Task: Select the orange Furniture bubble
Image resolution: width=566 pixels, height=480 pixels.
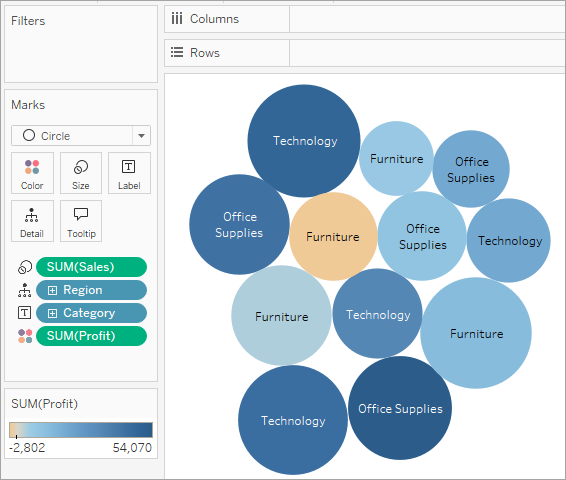Action: (333, 236)
